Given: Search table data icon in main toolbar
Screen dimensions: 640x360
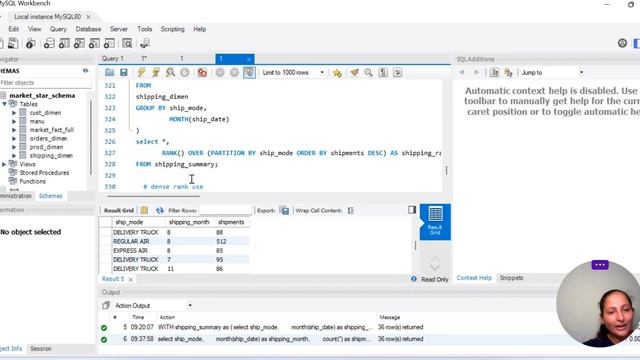Looking at the screenshot, I should coord(127,43).
